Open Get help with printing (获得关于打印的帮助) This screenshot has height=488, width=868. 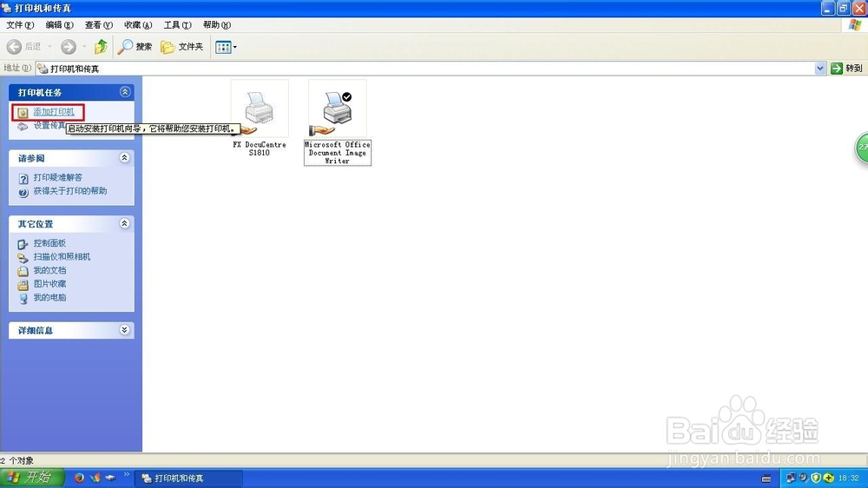[x=70, y=190]
